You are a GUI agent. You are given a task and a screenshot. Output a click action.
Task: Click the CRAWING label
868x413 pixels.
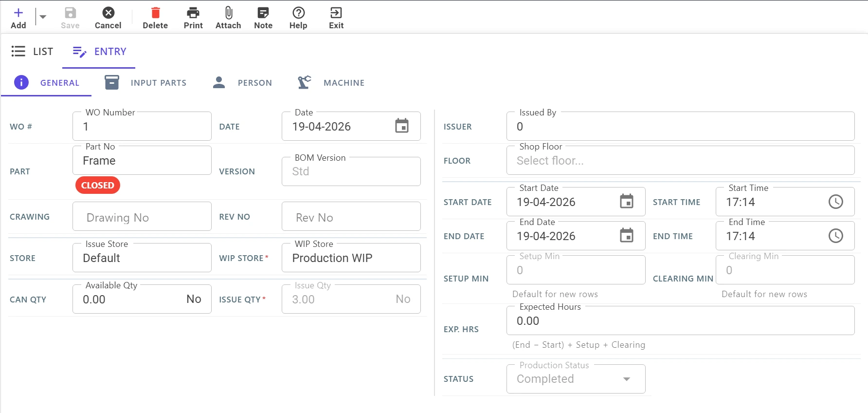click(30, 217)
